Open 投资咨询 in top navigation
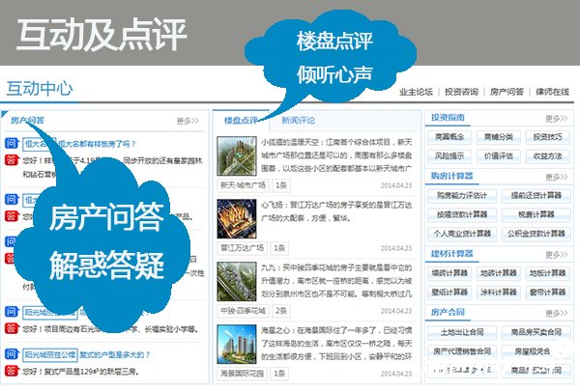The width and height of the screenshot is (580, 392). pyautogui.click(x=461, y=93)
